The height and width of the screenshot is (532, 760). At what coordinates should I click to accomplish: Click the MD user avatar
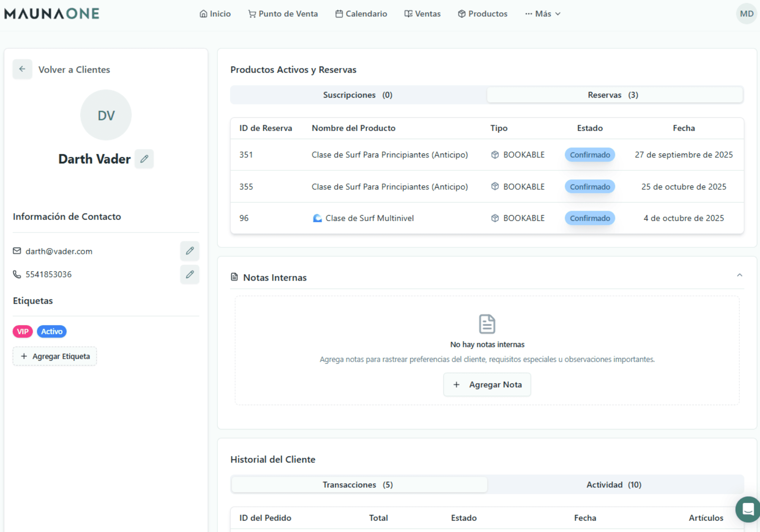(746, 14)
